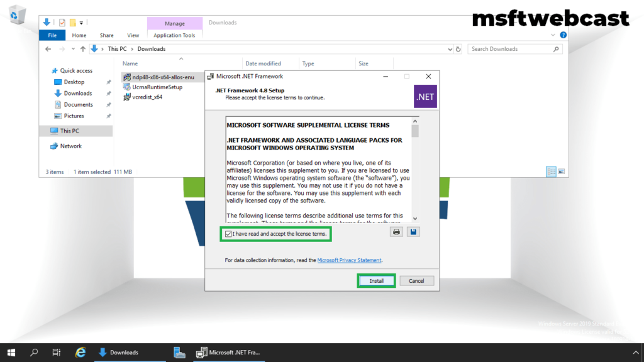Click chevron after This PC in address bar
The image size is (644, 362).
click(x=132, y=49)
